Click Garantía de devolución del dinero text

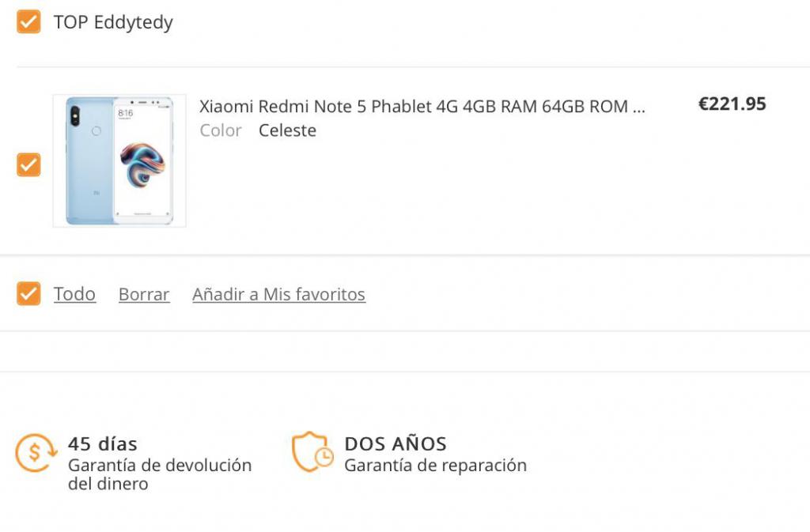click(x=160, y=474)
